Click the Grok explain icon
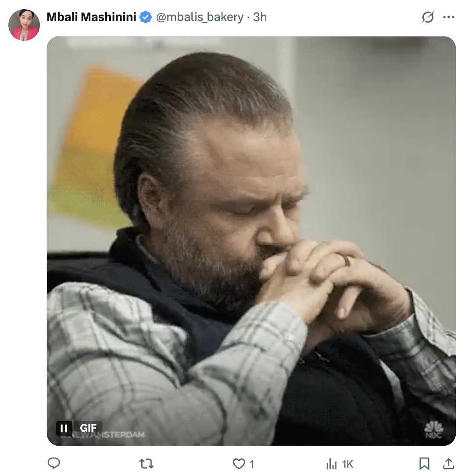This screenshot has width=465, height=476. [x=428, y=17]
